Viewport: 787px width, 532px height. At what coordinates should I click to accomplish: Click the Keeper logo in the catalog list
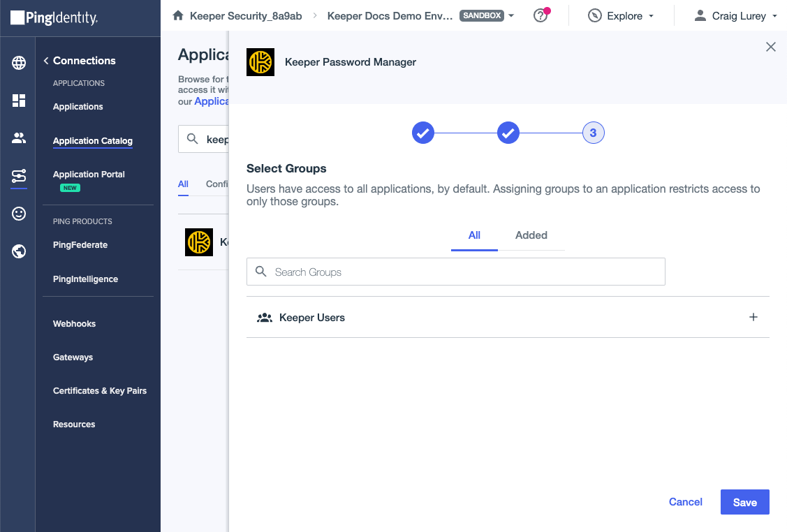[x=199, y=242]
